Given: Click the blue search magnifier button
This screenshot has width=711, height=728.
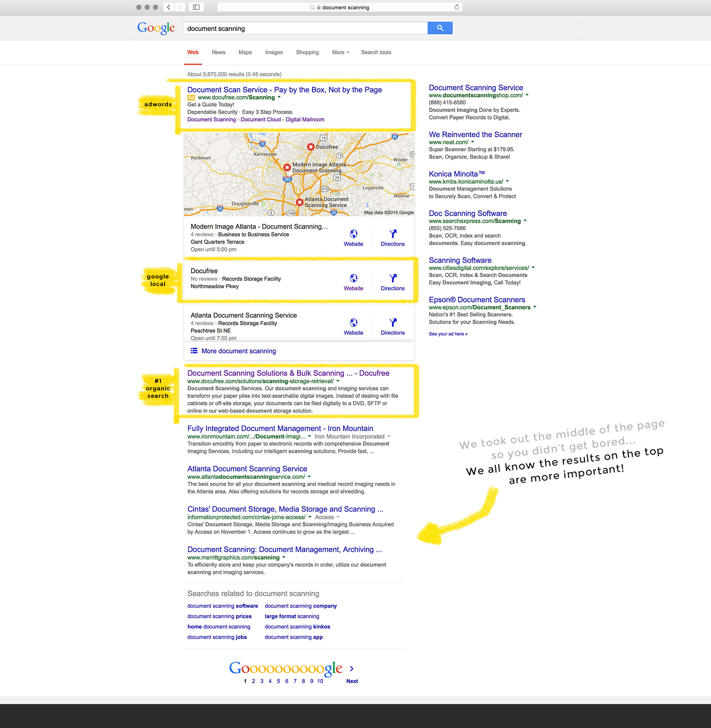Looking at the screenshot, I should [440, 28].
